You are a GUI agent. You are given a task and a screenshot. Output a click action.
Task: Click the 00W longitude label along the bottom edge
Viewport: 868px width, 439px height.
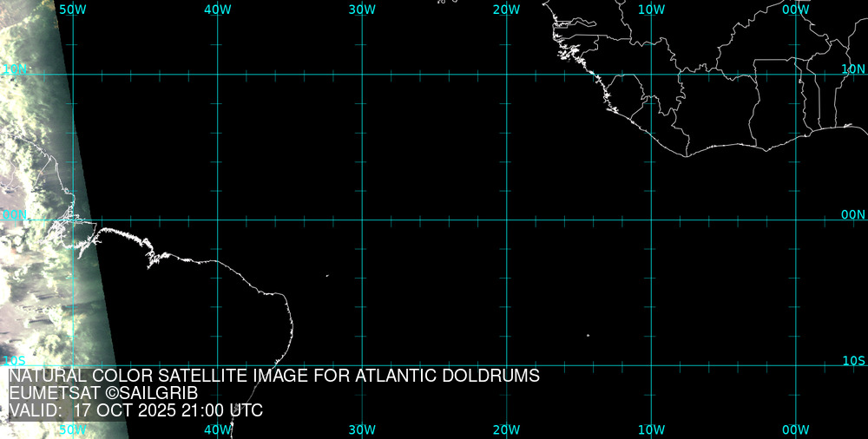[x=795, y=429]
